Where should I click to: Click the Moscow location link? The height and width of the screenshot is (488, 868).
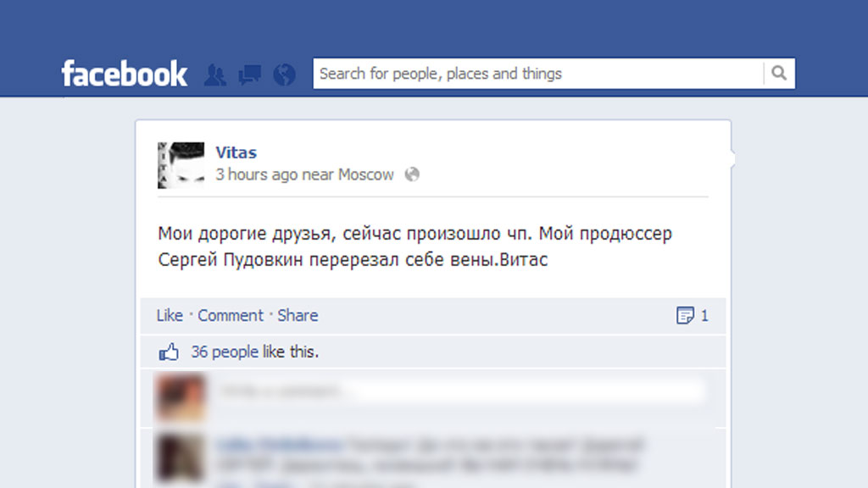[x=366, y=175]
